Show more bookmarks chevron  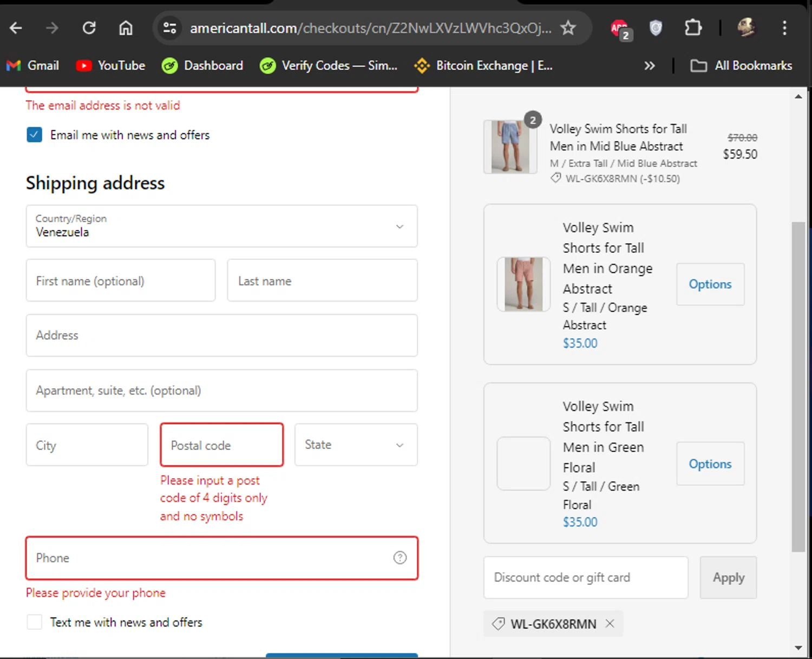point(650,66)
